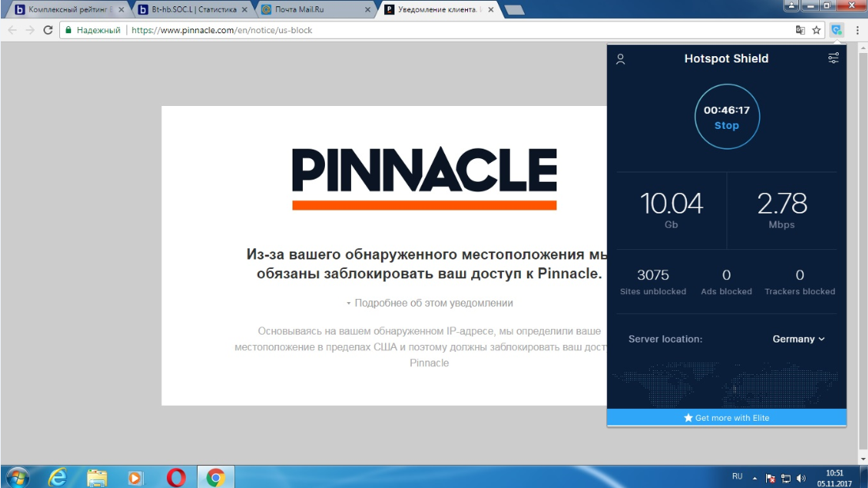
Task: Click the Pinnacle logo
Action: pos(424,179)
